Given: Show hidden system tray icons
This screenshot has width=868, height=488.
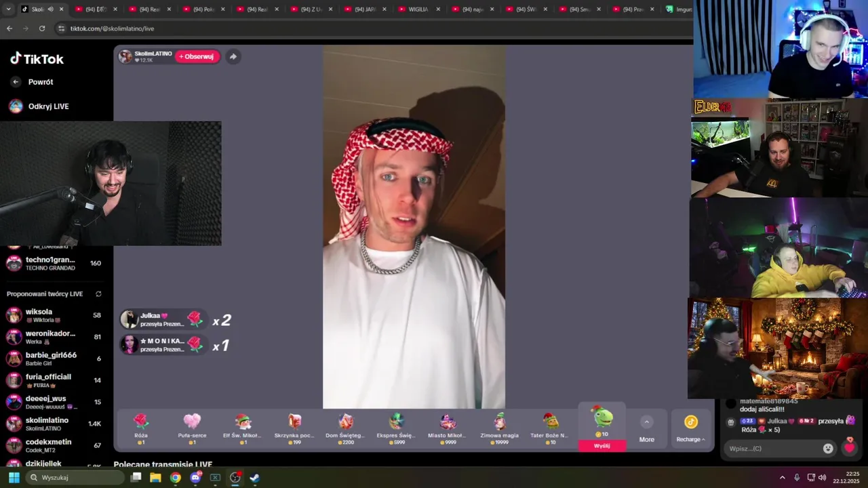Looking at the screenshot, I should (x=782, y=478).
